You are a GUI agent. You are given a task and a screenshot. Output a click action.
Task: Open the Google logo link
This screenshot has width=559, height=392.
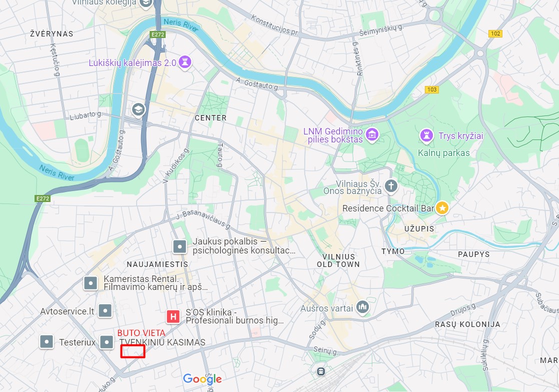pyautogui.click(x=202, y=379)
